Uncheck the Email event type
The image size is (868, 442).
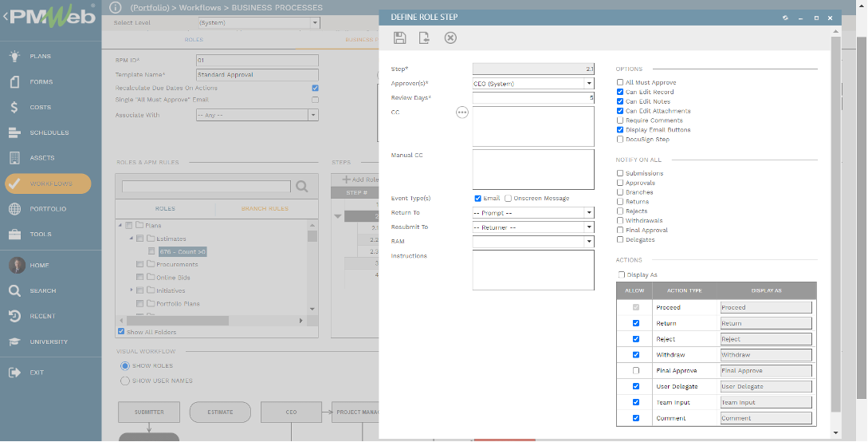(477, 199)
